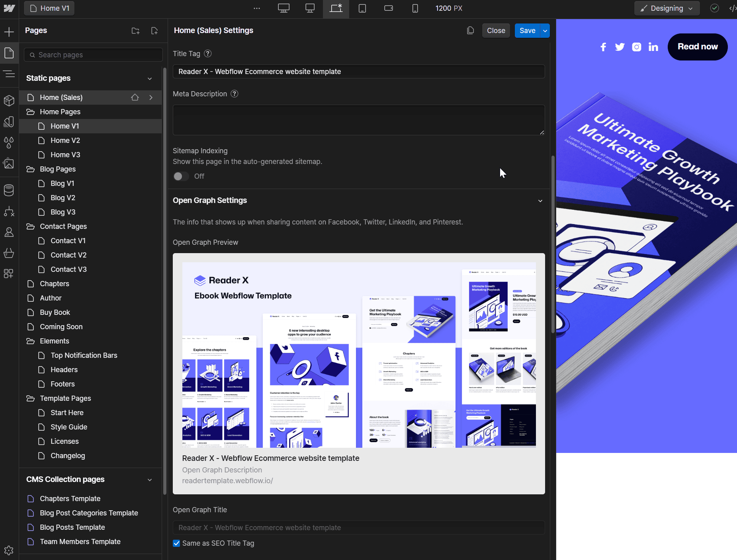The image size is (737, 560).
Task: Select the large desktop breakpoint
Action: click(x=283, y=8)
